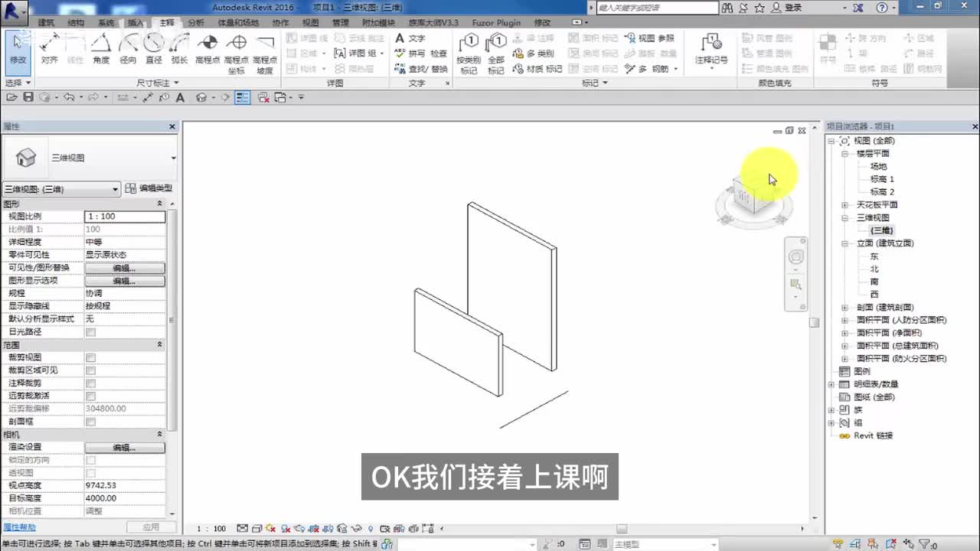Image resolution: width=980 pixels, height=551 pixels.
Task: Open the 视图 ribbon tab
Action: coord(310,23)
